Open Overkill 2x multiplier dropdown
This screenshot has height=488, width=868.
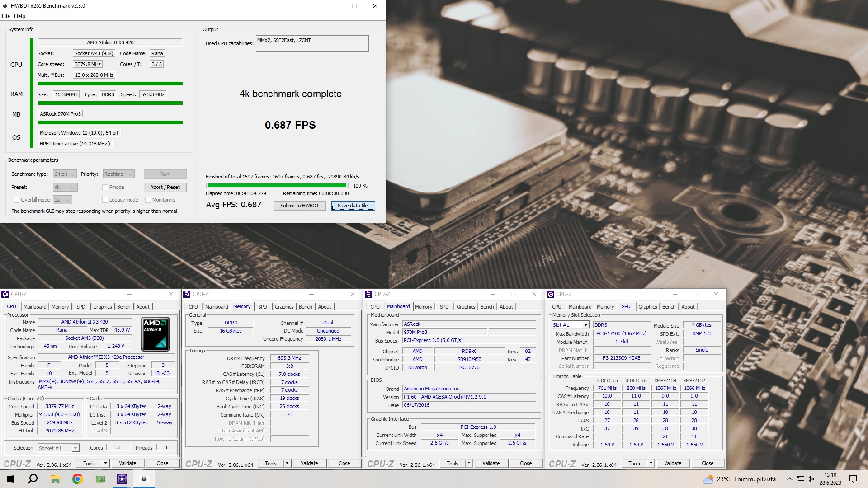pyautogui.click(x=62, y=200)
